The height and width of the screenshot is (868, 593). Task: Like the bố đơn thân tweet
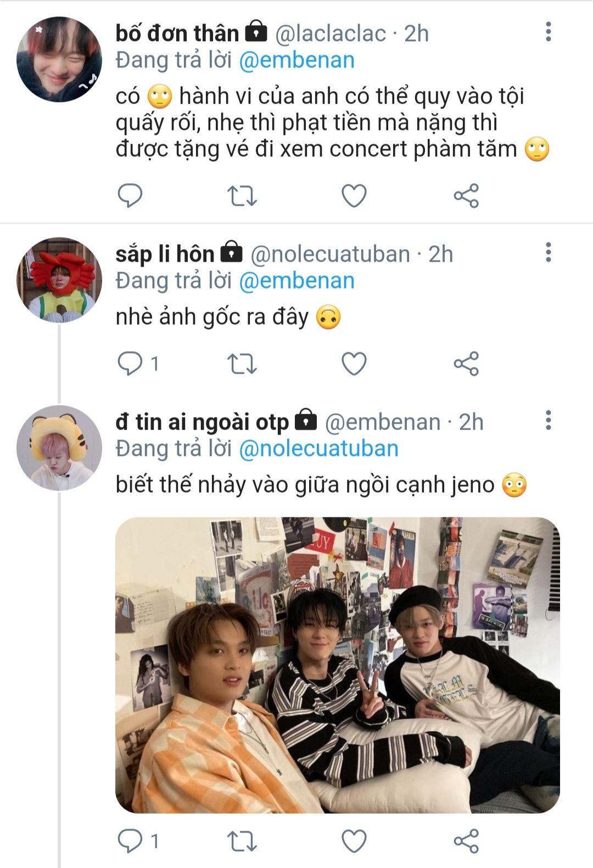[x=354, y=195]
